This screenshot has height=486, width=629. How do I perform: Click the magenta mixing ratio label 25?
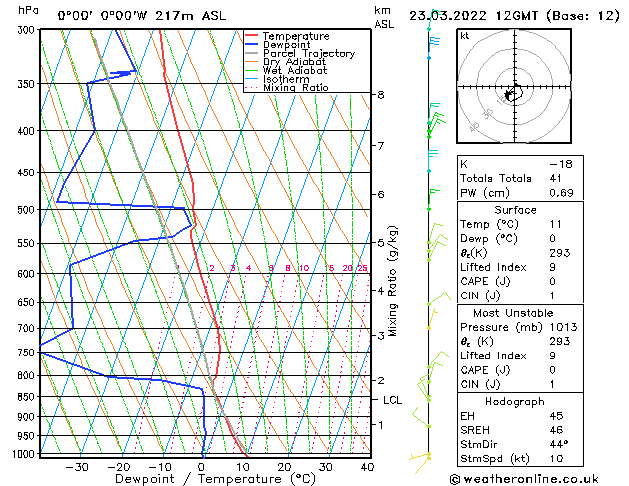click(362, 268)
